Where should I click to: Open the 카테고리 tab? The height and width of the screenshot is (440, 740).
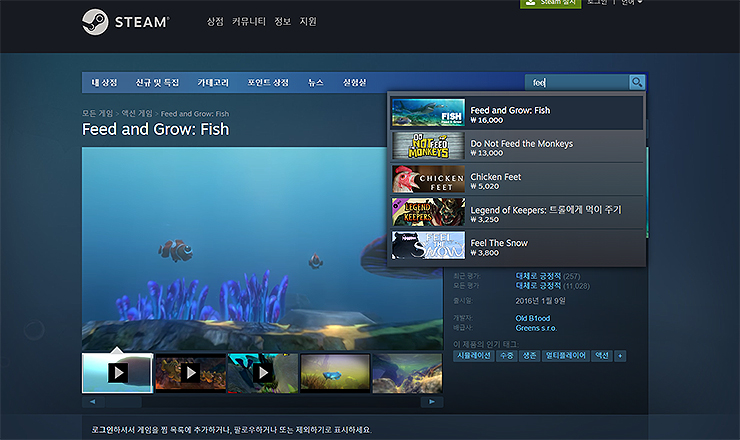[x=213, y=83]
